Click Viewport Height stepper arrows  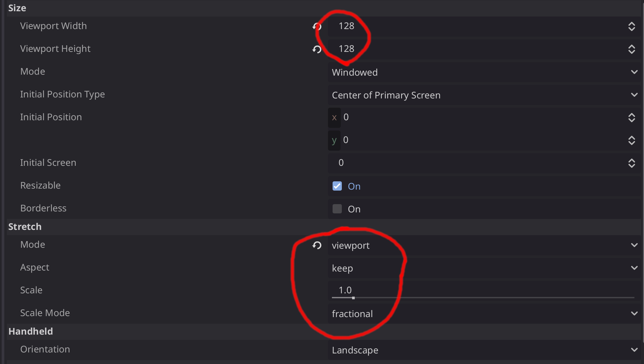pyautogui.click(x=631, y=49)
